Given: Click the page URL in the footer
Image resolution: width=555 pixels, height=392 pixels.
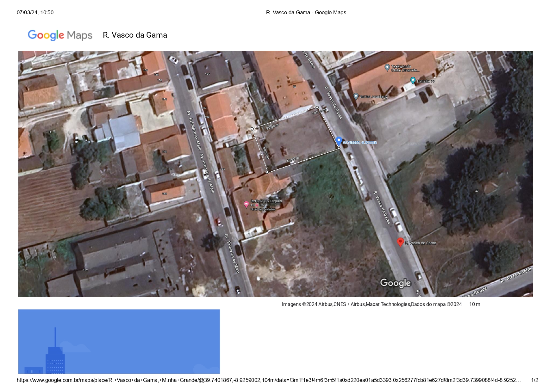Looking at the screenshot, I should [269, 380].
